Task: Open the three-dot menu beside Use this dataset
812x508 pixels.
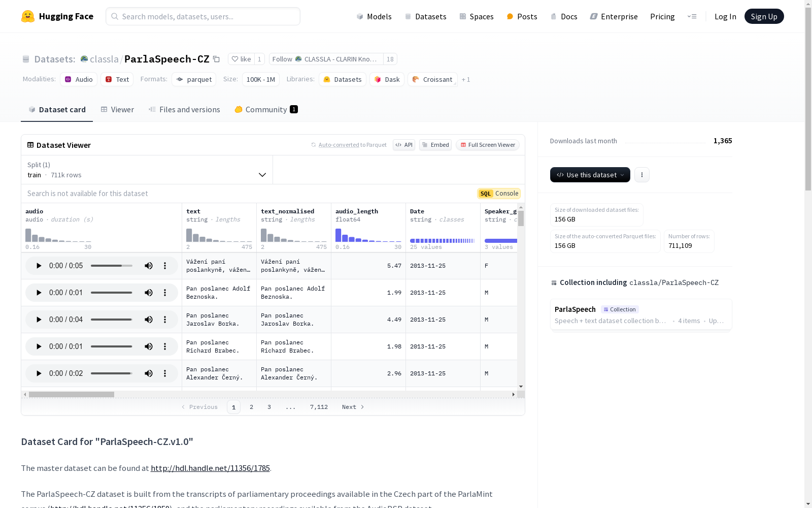Action: pos(642,175)
